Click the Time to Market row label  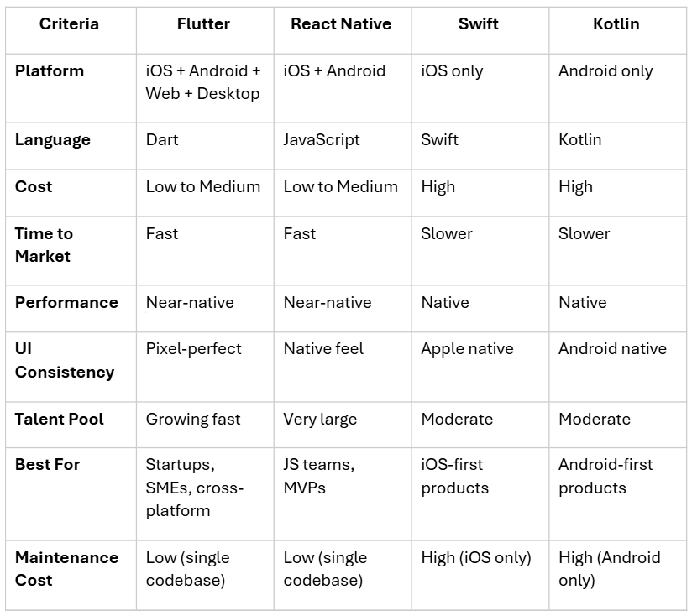coord(45,245)
